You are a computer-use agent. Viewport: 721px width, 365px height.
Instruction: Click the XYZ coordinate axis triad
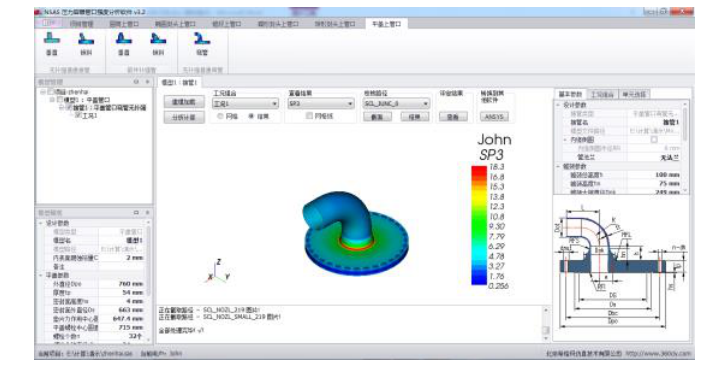point(218,271)
